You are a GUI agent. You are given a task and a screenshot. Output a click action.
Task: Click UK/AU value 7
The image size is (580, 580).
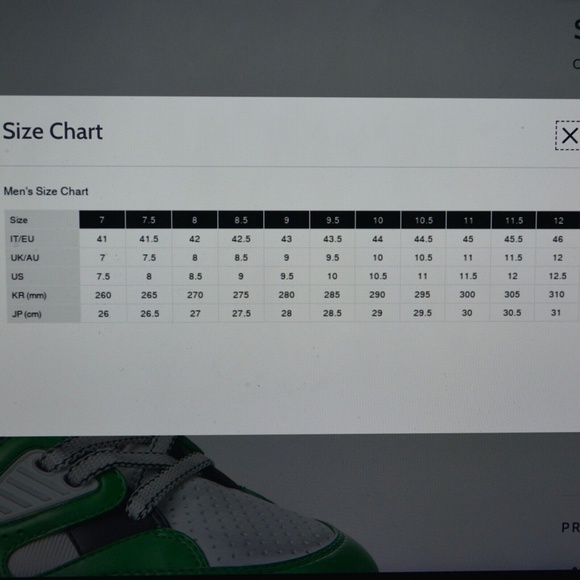coord(102,257)
